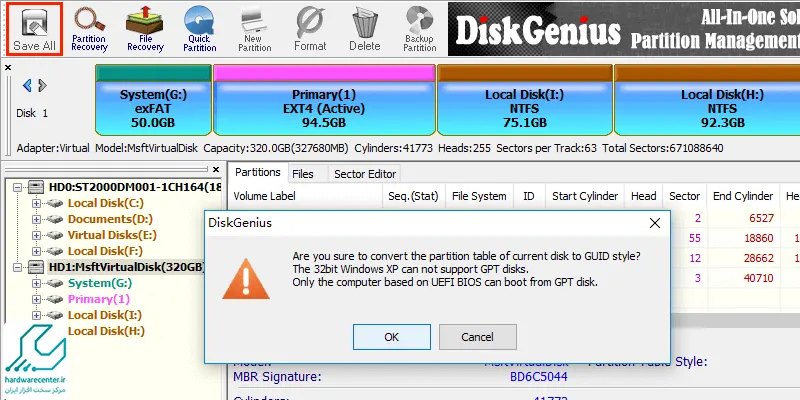Click sector value 12 in table
Screen dimensions: 800x400
click(x=695, y=258)
